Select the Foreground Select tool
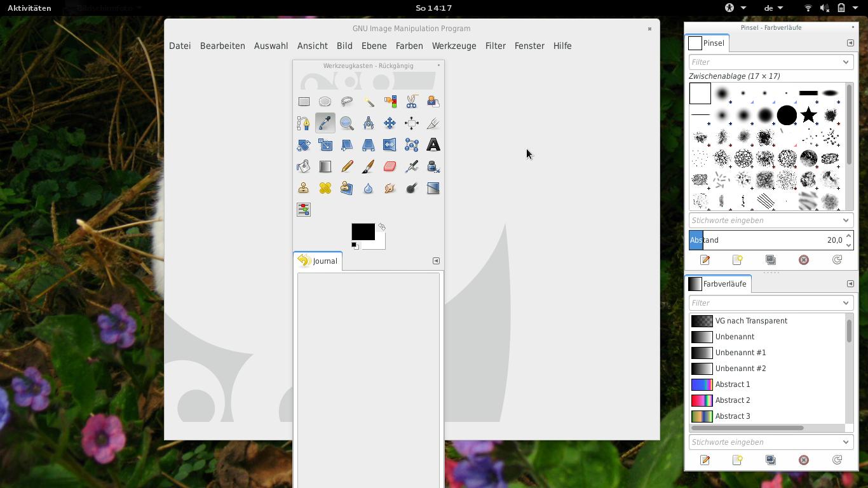Image resolution: width=868 pixels, height=488 pixels. (433, 102)
